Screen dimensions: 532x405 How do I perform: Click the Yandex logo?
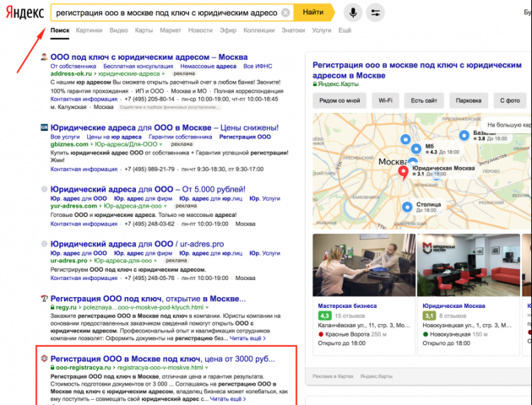(25, 13)
